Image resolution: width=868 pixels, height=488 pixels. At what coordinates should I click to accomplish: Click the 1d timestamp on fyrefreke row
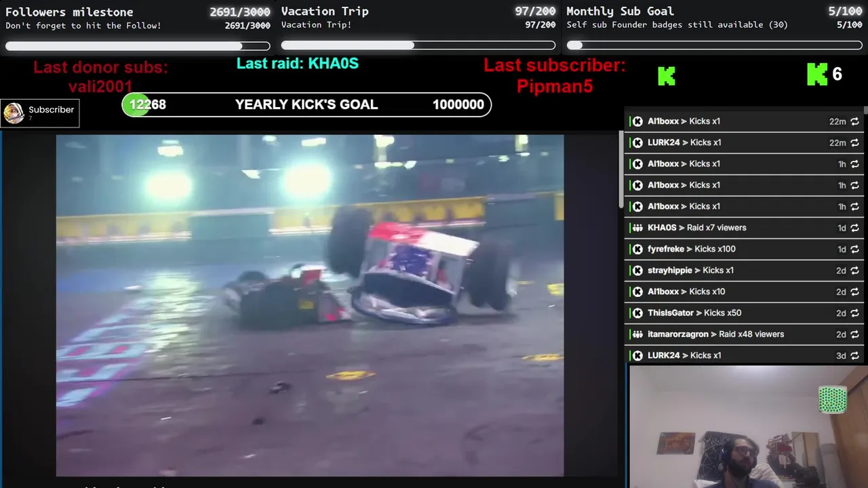tap(842, 249)
